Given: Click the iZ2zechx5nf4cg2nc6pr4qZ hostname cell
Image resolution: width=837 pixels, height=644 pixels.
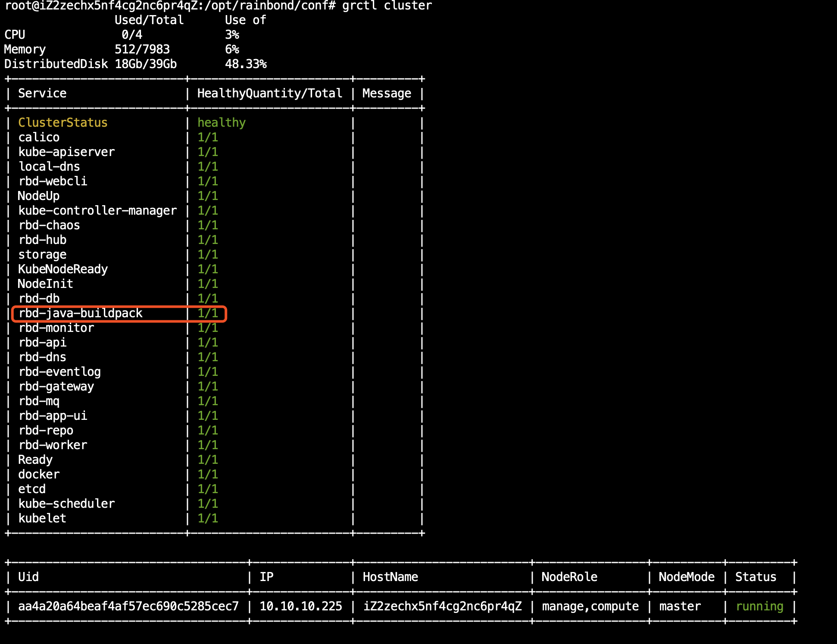Looking at the screenshot, I should click(x=442, y=606).
